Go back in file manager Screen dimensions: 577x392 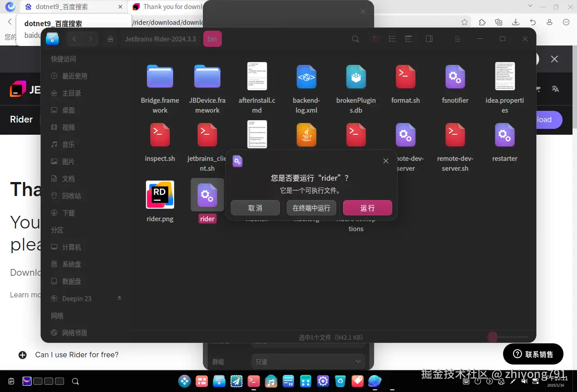[x=74, y=39]
